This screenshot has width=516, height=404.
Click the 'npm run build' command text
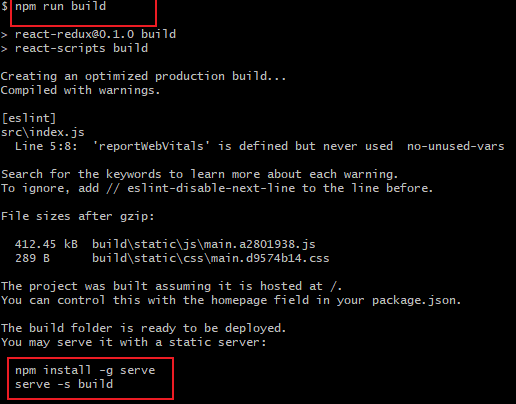coord(60,6)
